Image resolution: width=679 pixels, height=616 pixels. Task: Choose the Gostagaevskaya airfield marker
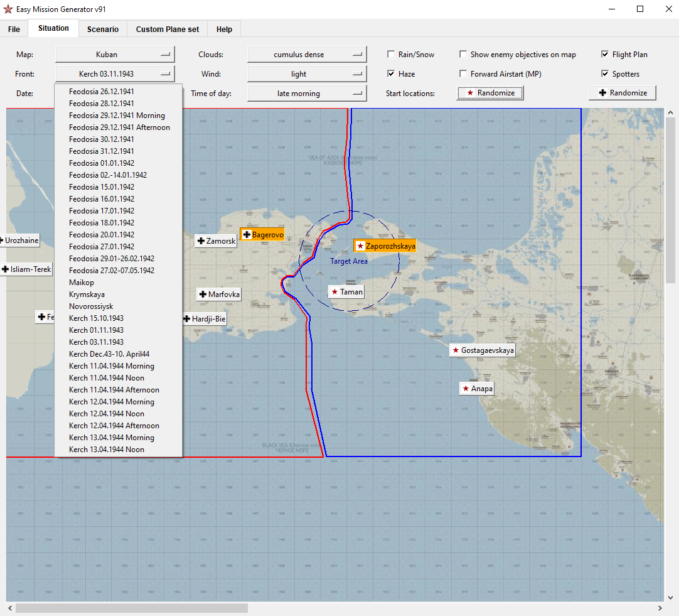tap(483, 350)
